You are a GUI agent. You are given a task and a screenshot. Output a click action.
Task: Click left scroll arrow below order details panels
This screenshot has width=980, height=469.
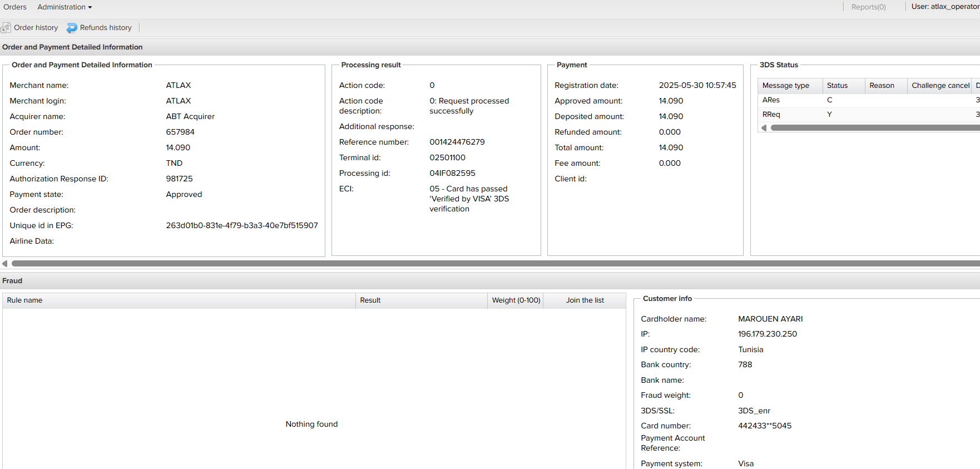click(5, 264)
